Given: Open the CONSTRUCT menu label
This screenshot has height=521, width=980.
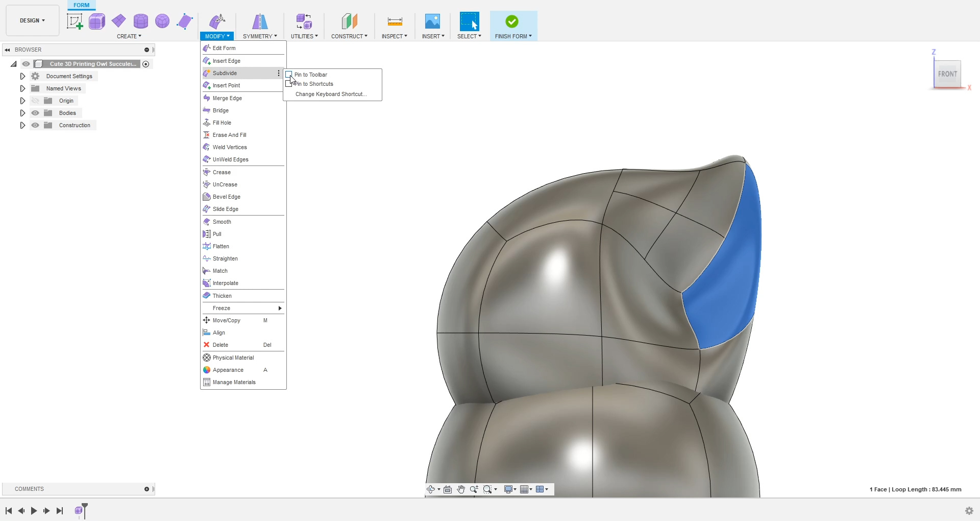Looking at the screenshot, I should 349,36.
